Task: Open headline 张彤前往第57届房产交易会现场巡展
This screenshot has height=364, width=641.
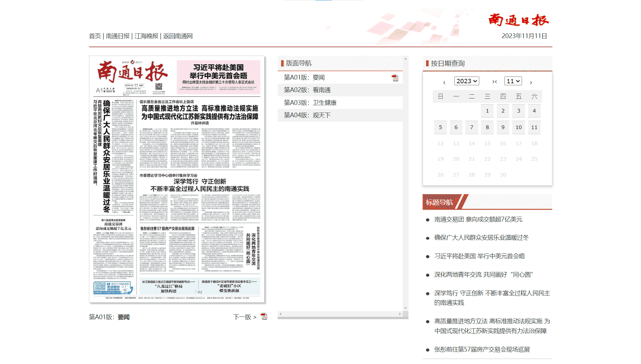Action: click(x=482, y=350)
